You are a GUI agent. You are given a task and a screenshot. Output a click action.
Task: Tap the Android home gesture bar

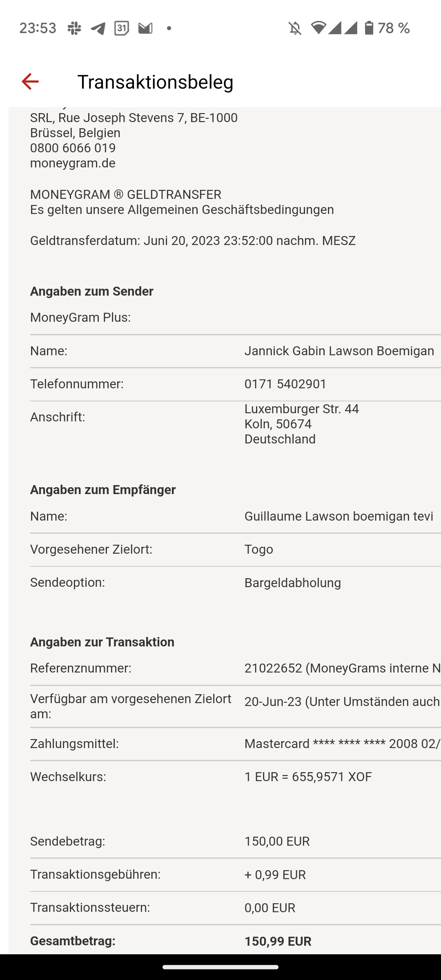[x=220, y=967]
